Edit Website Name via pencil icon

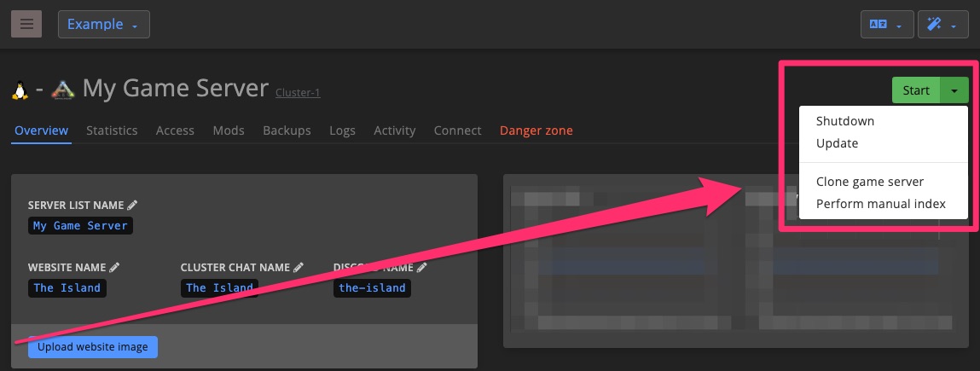[114, 267]
